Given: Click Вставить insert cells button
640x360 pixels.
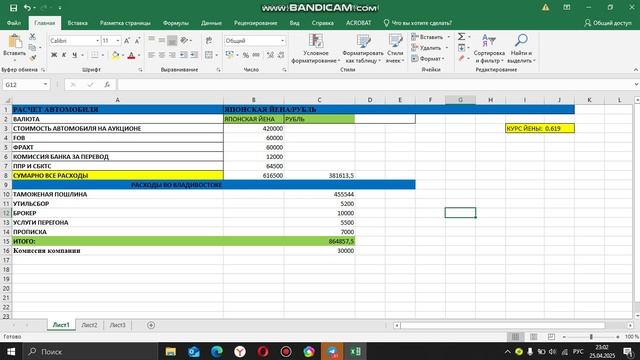Looking at the screenshot, I should pyautogui.click(x=430, y=37).
